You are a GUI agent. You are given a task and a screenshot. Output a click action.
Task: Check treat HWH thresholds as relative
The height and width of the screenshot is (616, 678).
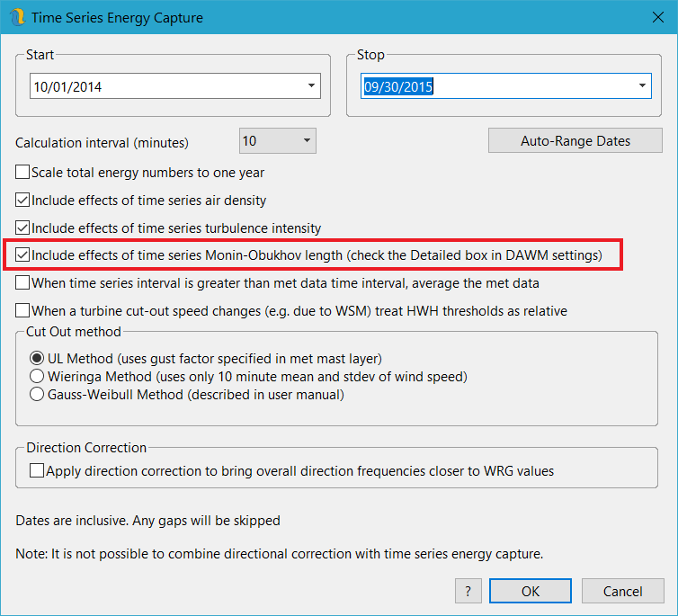tap(22, 311)
